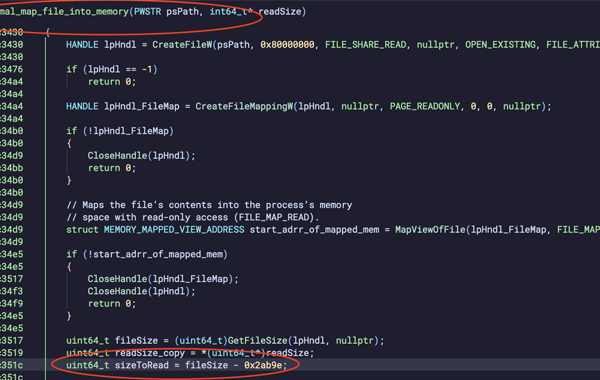Screen dimensions: 600x380
Task: Click the PWSTR type in function signature
Action: click(x=148, y=12)
